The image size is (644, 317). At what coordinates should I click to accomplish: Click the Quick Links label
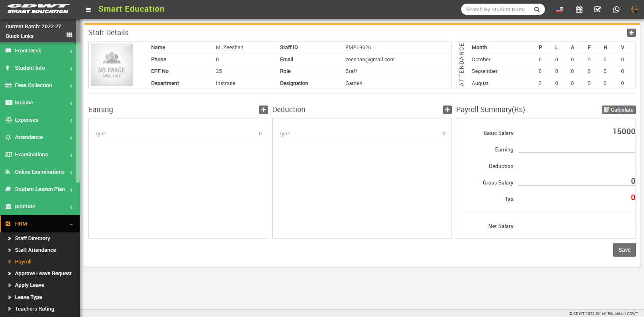click(x=19, y=36)
